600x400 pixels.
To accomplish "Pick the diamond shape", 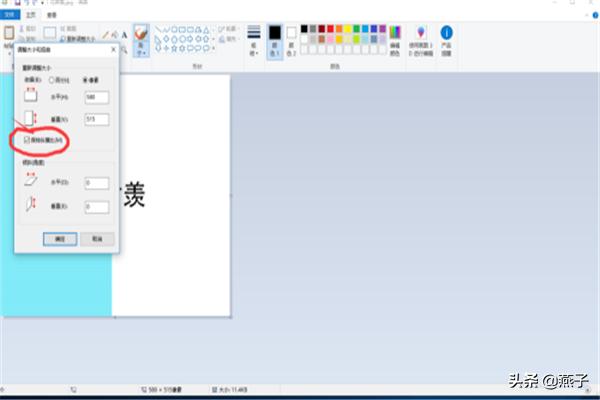I will pyautogui.click(x=166, y=39).
